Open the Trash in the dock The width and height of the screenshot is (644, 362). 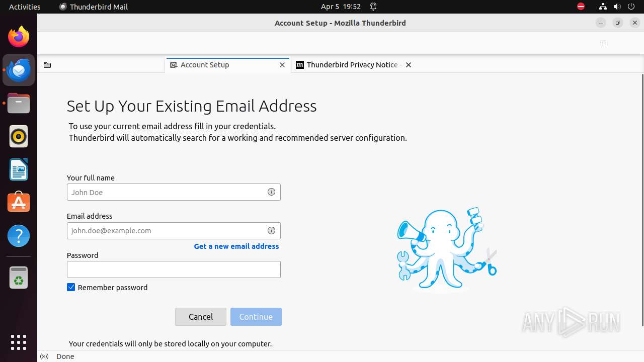(x=19, y=278)
